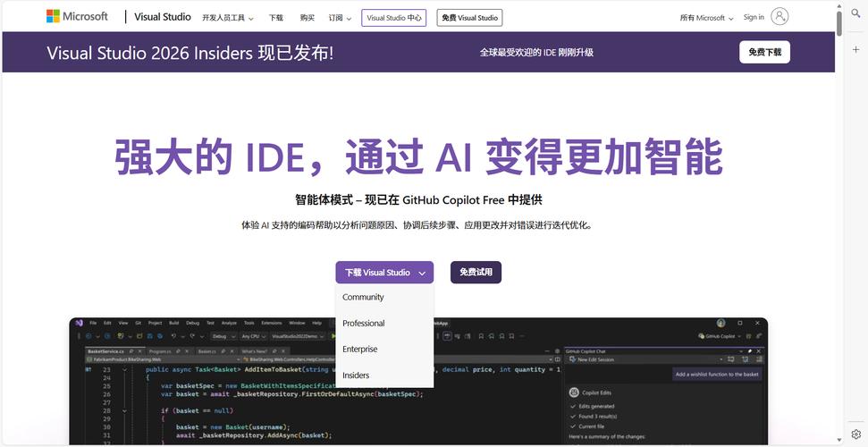Screen dimensions: 868x447
Task: Open the 下载 nav link
Action: [x=275, y=18]
